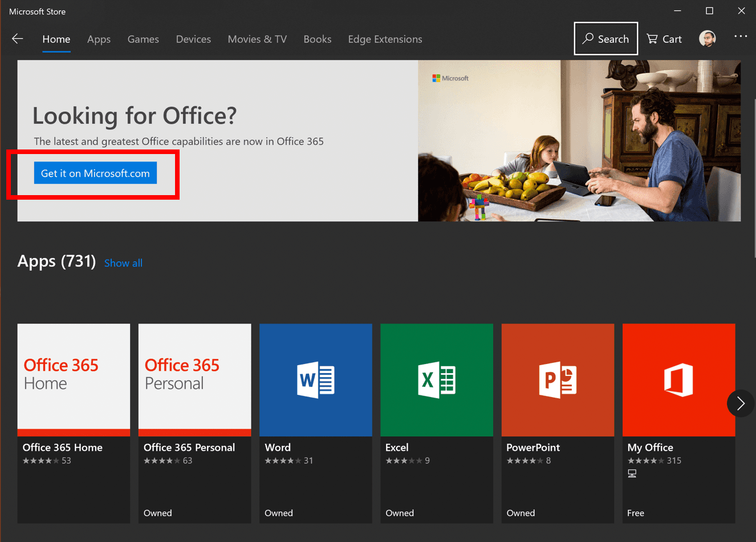Click the Excel app title
This screenshot has width=756, height=542.
pyautogui.click(x=397, y=447)
